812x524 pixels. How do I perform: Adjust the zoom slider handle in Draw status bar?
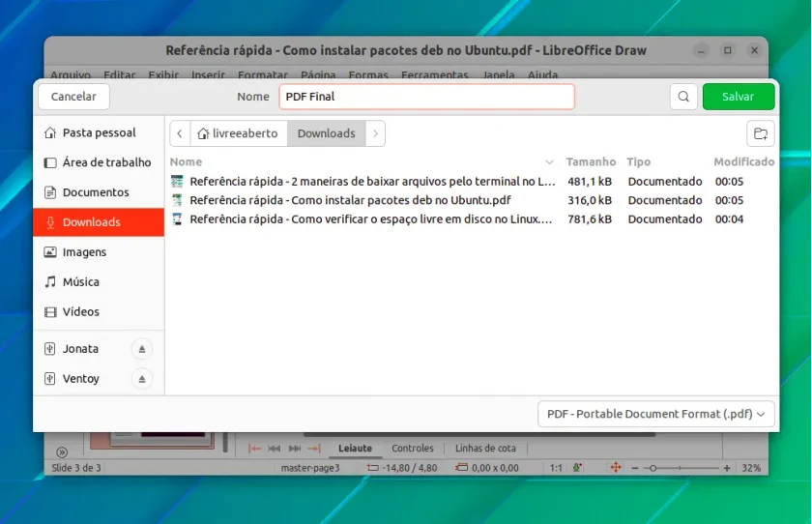point(653,468)
